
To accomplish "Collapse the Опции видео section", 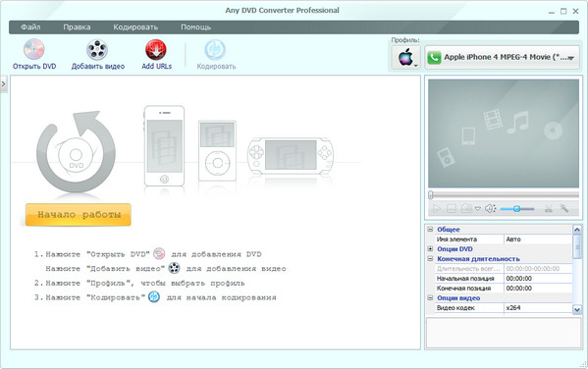I will pyautogui.click(x=430, y=297).
